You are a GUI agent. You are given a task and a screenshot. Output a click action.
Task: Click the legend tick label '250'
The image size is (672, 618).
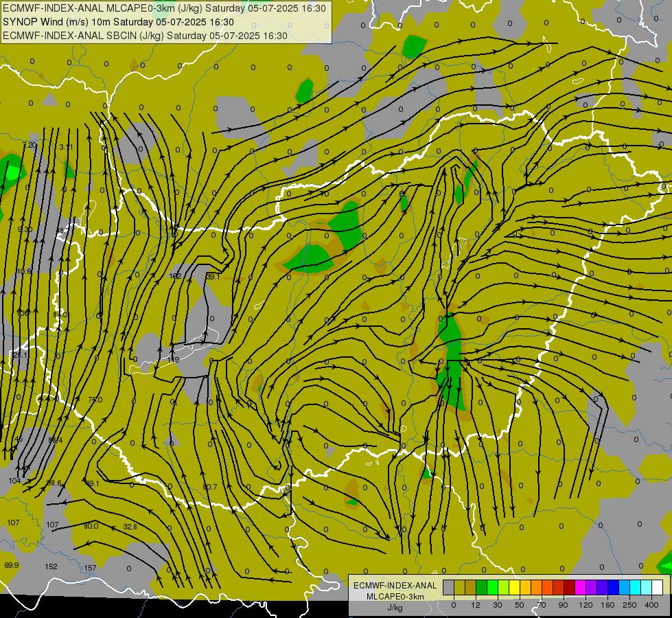(x=629, y=605)
